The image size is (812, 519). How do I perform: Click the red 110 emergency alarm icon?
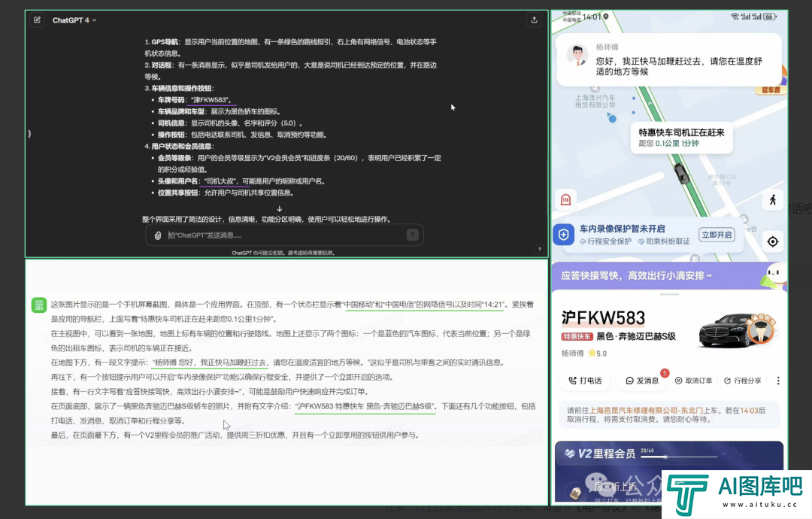(x=565, y=199)
